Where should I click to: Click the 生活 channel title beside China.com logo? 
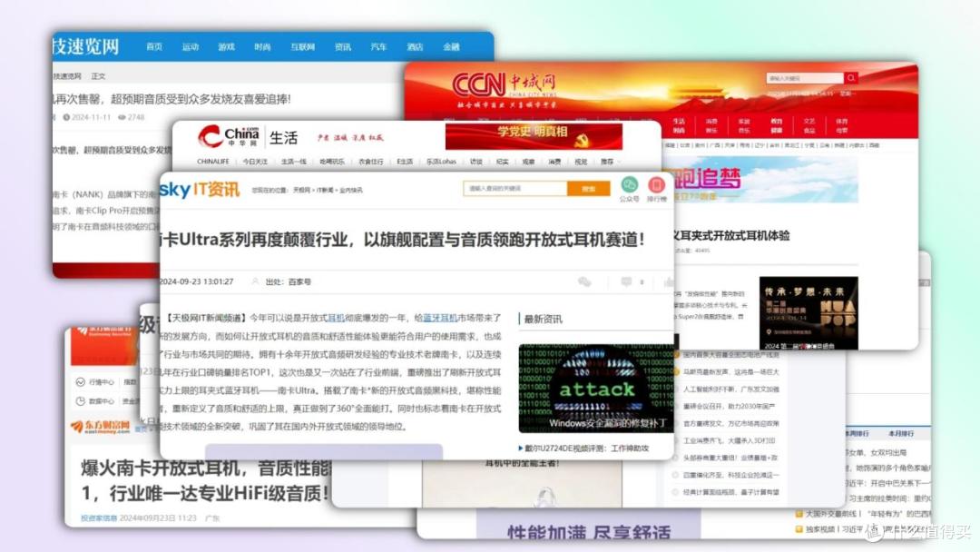[283, 137]
